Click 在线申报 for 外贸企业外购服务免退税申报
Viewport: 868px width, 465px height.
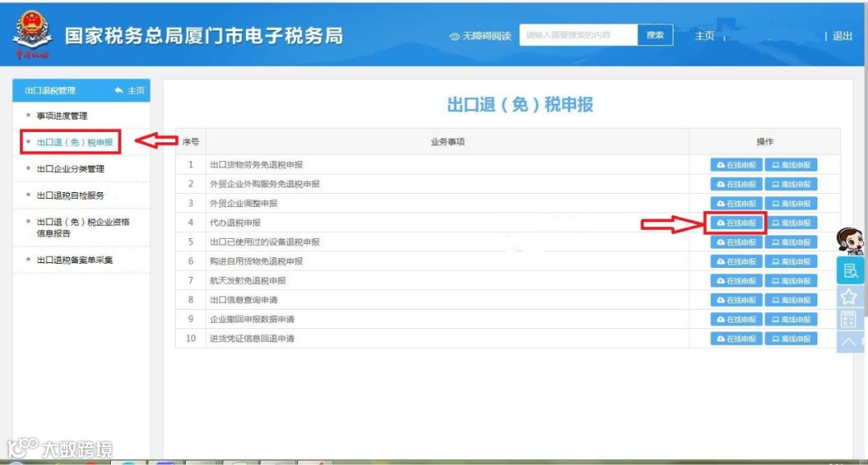pos(736,184)
